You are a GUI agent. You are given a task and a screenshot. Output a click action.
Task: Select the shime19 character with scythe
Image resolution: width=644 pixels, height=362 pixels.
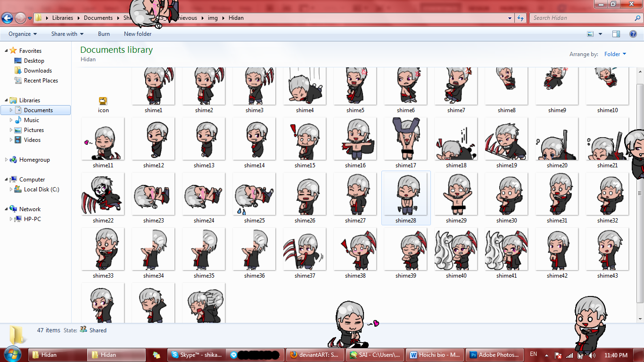pyautogui.click(x=506, y=139)
